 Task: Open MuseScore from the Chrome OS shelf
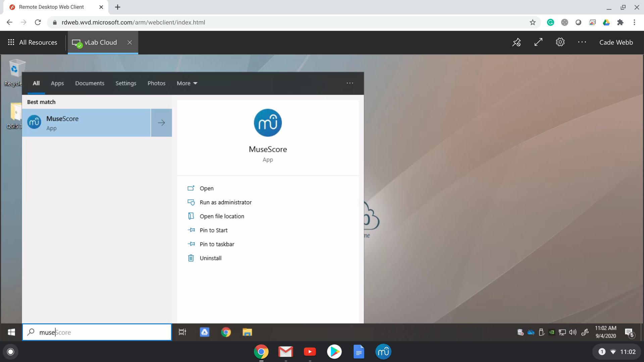pos(383,352)
